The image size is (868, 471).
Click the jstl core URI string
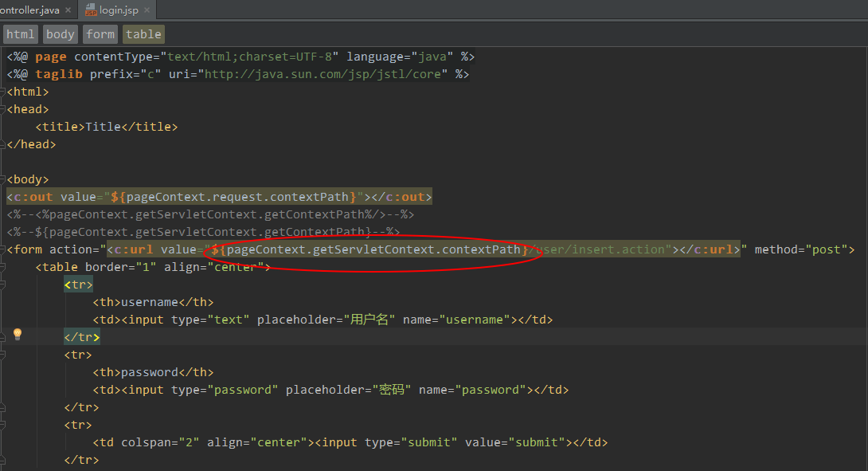coord(323,74)
